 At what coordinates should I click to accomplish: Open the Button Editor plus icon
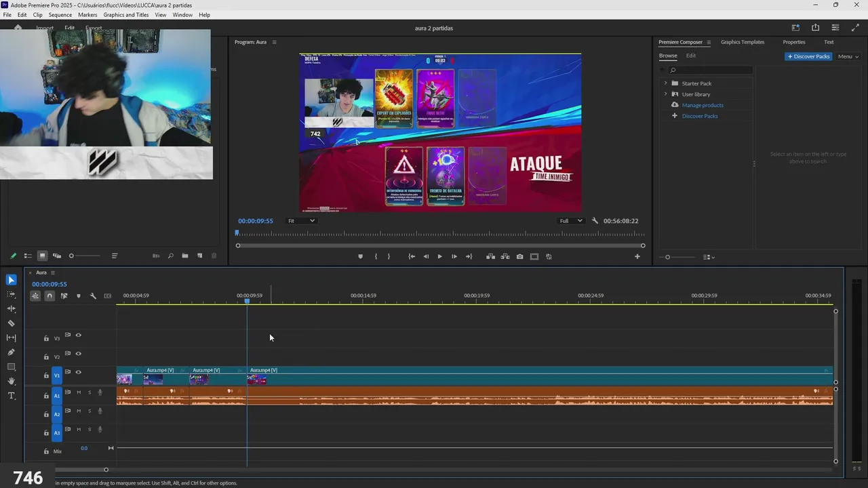(x=637, y=256)
